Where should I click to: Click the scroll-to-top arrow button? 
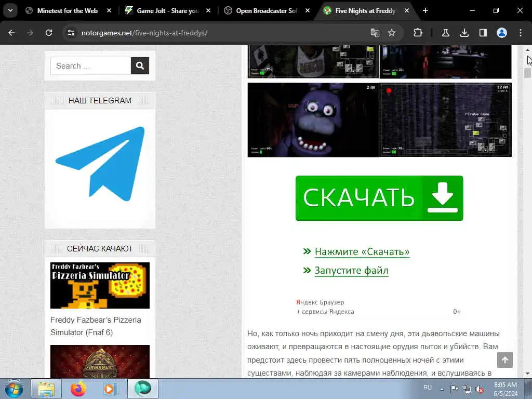[505, 360]
